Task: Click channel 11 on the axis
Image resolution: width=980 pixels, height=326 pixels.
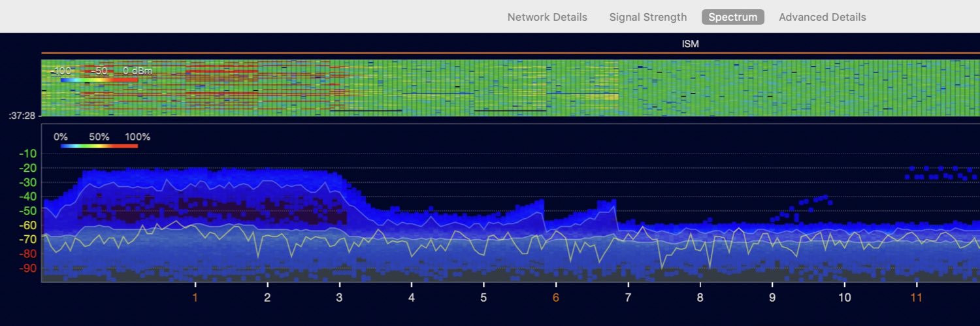Action: pos(917,298)
